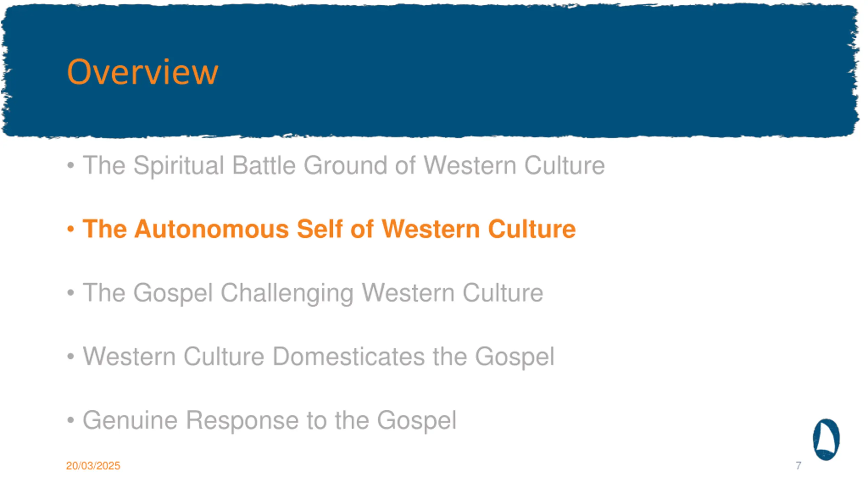Screen dimensions: 868x488
Task: Click the slide number 7
Action: point(798,466)
